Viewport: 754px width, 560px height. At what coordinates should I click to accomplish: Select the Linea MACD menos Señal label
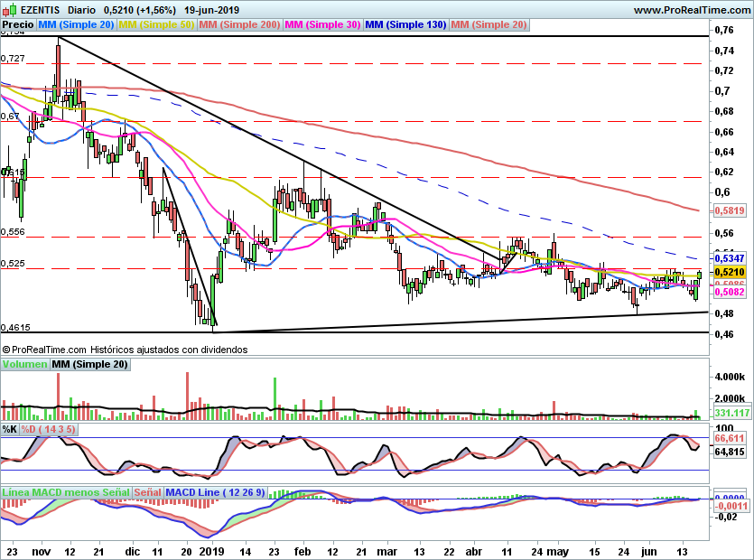tap(65, 493)
